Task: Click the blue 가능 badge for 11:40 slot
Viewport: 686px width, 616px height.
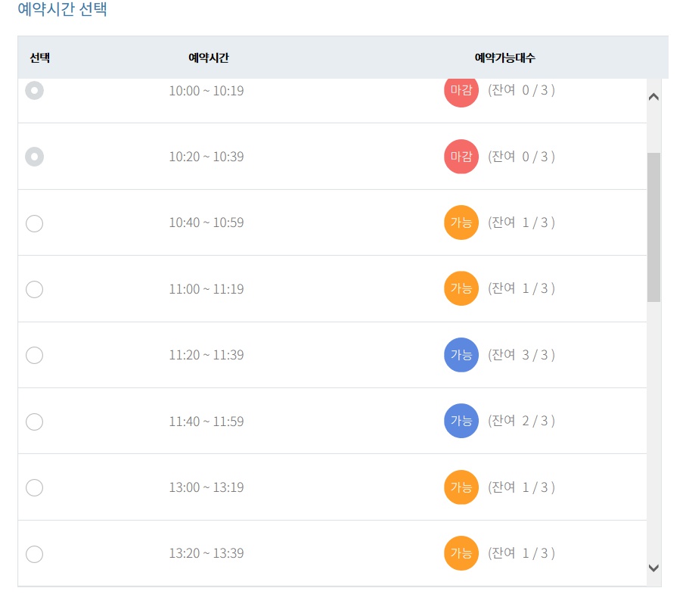Action: pyautogui.click(x=461, y=421)
